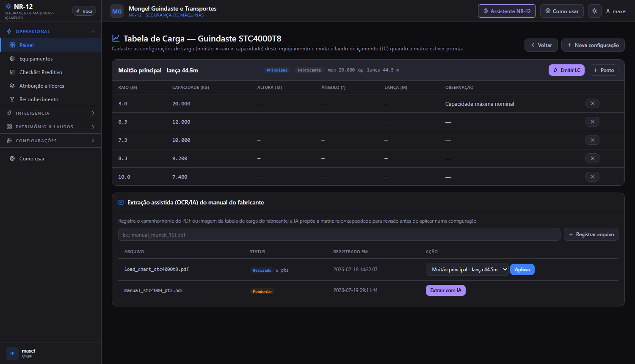Click the Atribuição a líderes people icon
This screenshot has height=364, width=635.
tap(12, 85)
